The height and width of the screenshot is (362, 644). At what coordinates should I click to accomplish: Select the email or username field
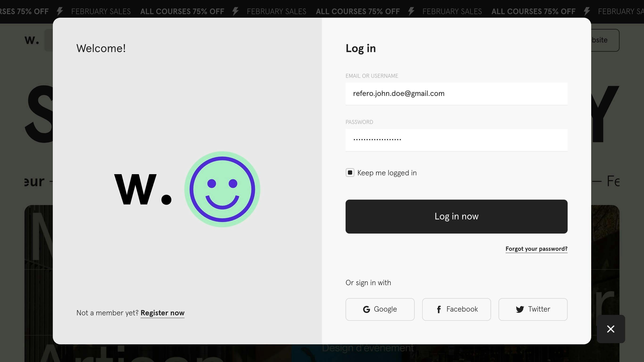click(x=456, y=94)
